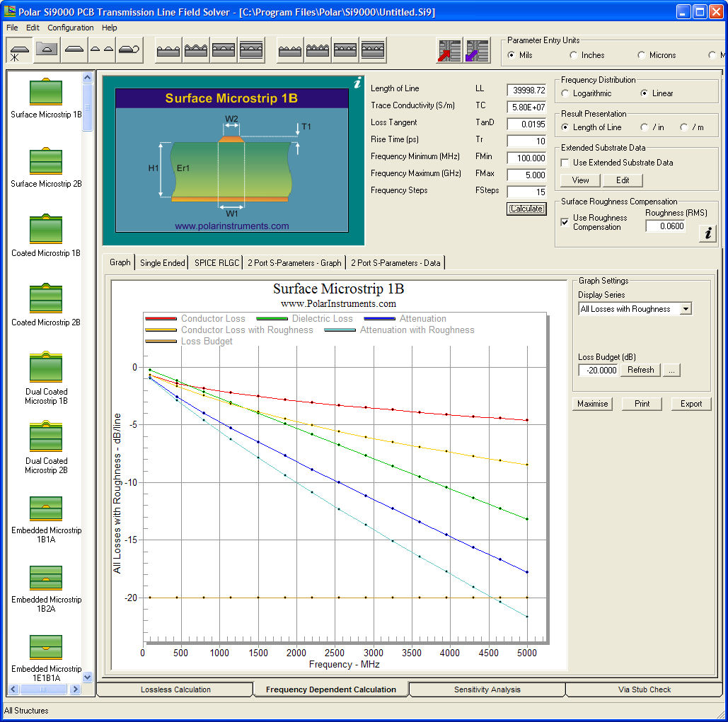Switch to Lossless Calculation tab

[x=175, y=689]
